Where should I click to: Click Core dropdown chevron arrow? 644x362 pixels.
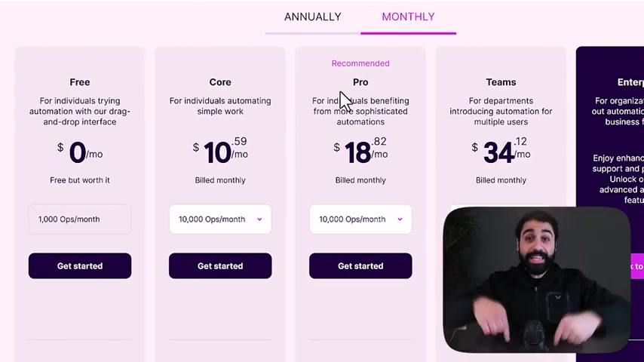259,219
